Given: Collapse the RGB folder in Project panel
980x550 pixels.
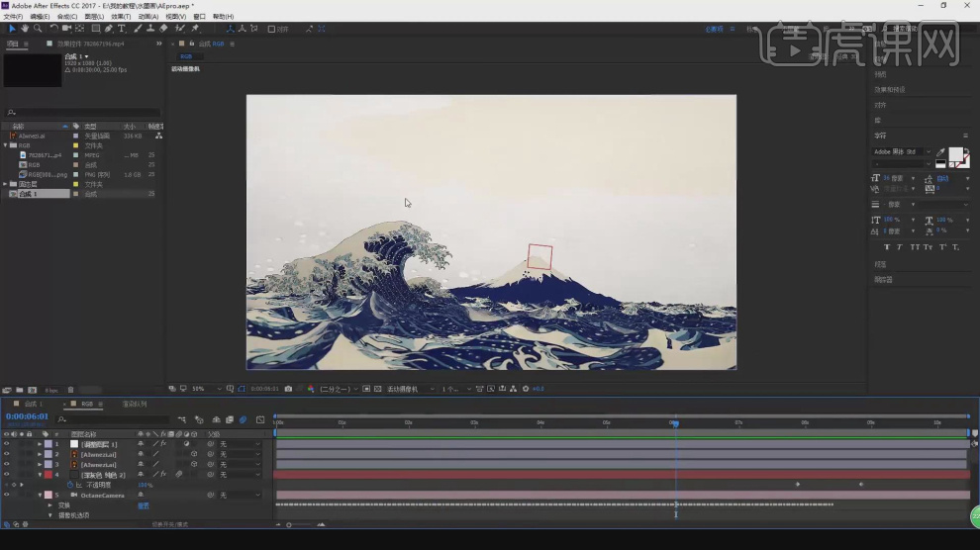Looking at the screenshot, I should 6,145.
